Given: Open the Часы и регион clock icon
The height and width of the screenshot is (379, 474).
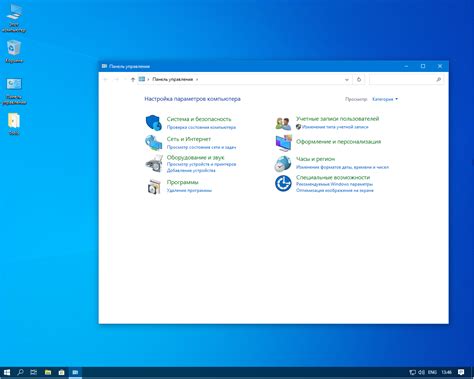Looking at the screenshot, I should coord(283,163).
